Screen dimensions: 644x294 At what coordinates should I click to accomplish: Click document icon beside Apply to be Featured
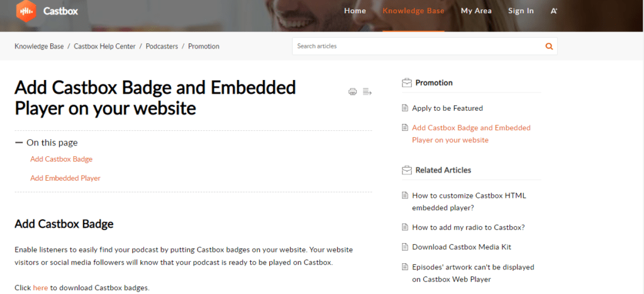(x=405, y=108)
